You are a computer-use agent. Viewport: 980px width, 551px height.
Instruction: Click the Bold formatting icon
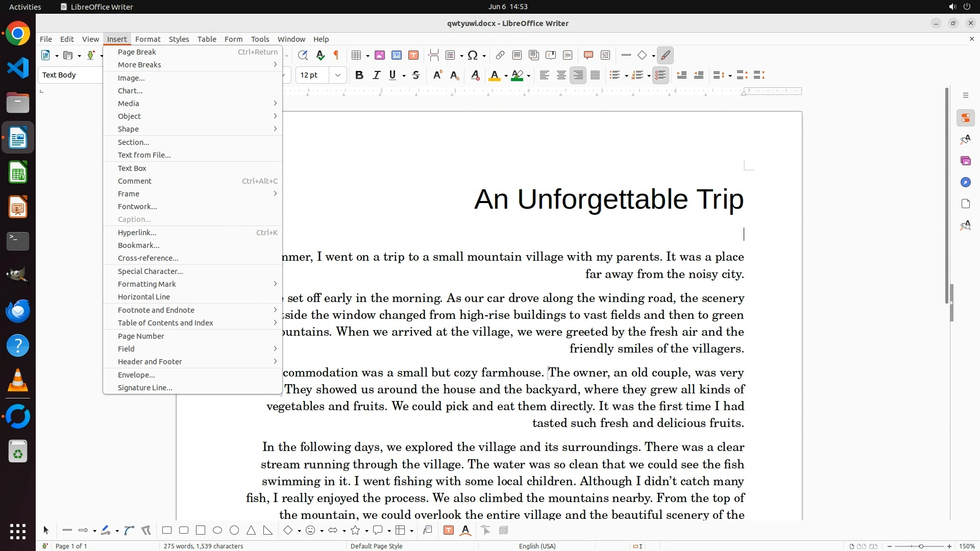pyautogui.click(x=359, y=76)
